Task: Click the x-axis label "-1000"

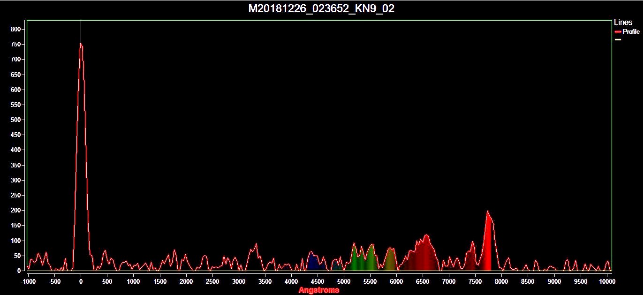Action: tap(28, 281)
